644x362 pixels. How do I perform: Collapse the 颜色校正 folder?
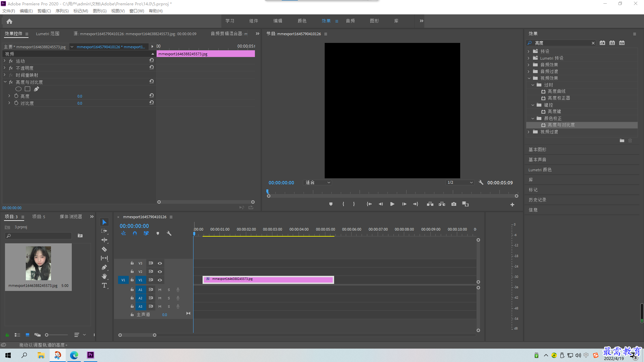(x=533, y=118)
